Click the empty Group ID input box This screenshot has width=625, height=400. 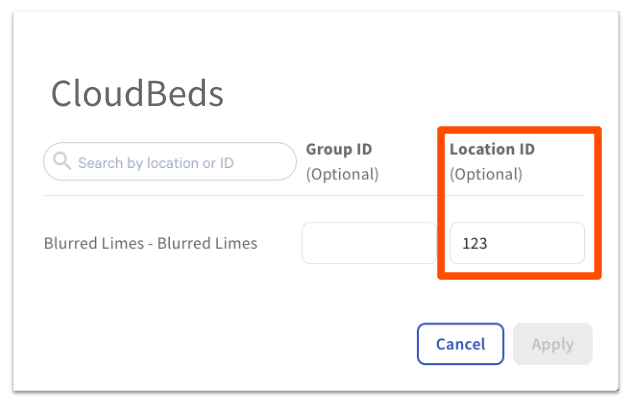point(369,243)
